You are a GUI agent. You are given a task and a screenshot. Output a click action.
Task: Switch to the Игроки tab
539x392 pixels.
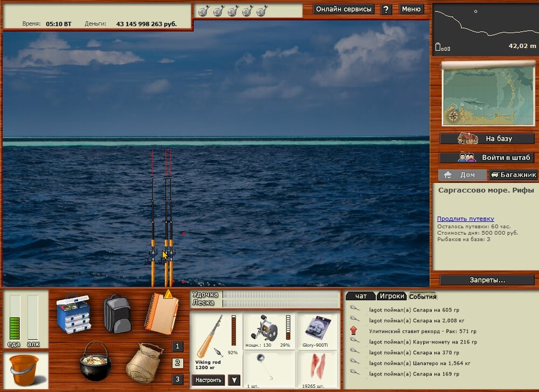(x=391, y=296)
